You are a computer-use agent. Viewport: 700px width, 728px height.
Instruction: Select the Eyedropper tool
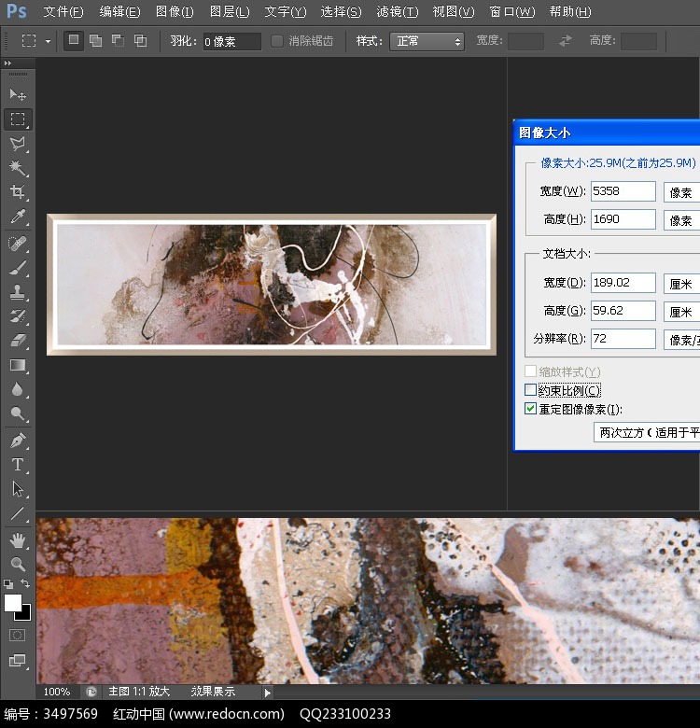point(18,217)
